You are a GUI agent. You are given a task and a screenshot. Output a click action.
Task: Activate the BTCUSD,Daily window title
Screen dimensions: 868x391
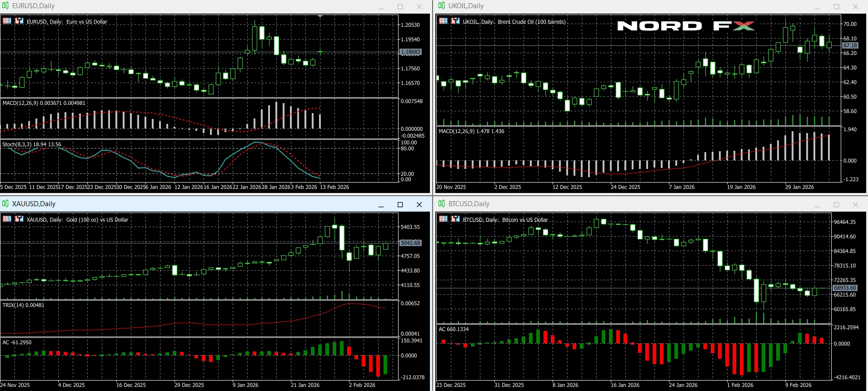469,204
